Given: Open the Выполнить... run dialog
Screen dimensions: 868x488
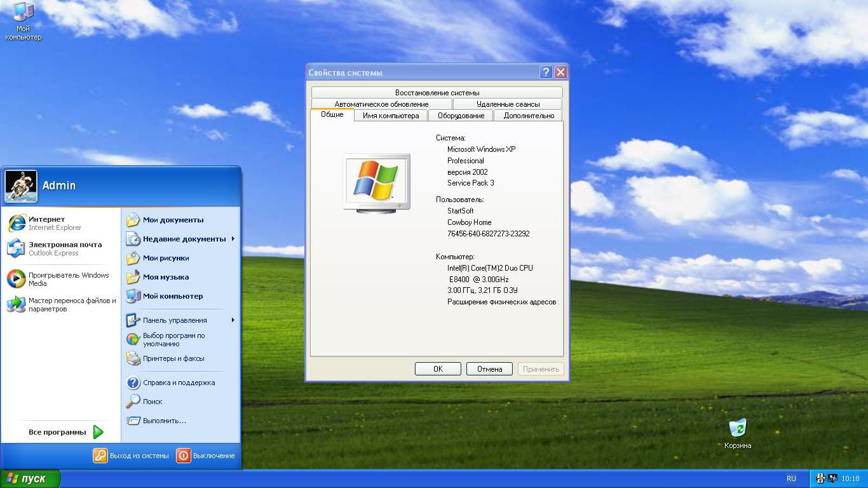Looking at the screenshot, I should tap(156, 421).
